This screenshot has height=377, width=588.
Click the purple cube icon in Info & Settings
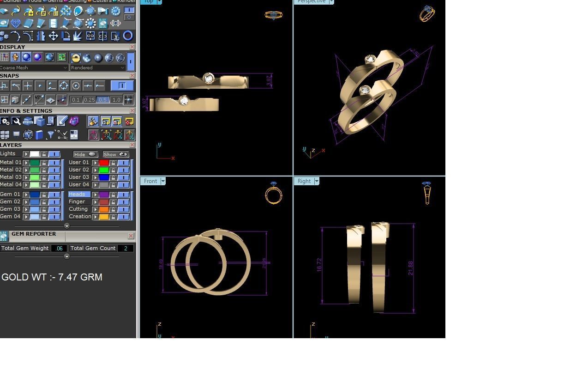pyautogui.click(x=74, y=121)
